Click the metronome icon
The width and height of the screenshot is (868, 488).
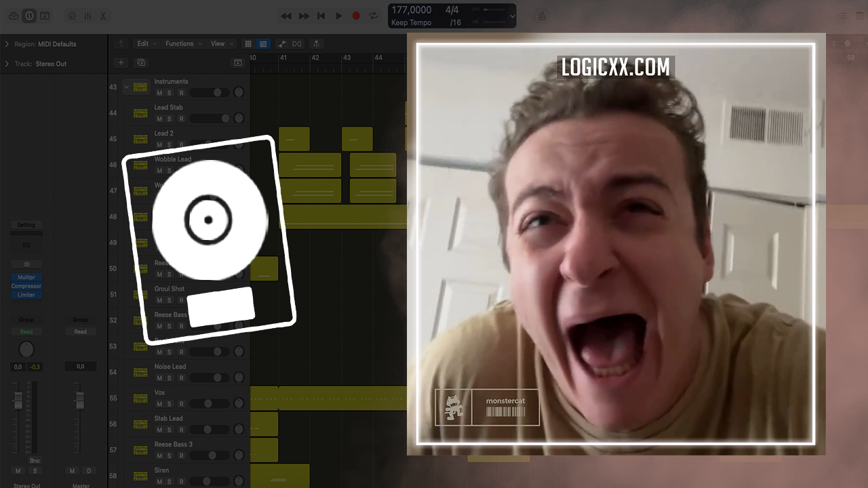pos(542,16)
